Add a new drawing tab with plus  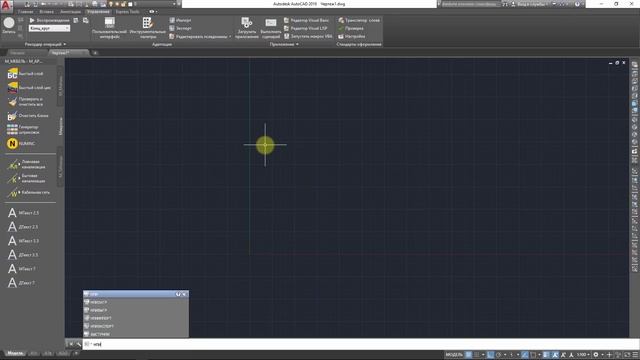(x=95, y=53)
